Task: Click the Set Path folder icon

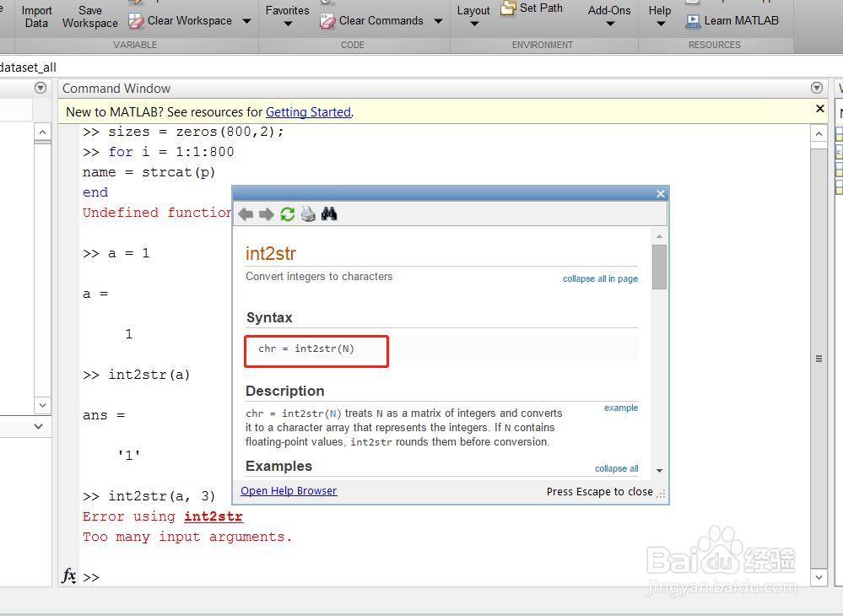Action: (x=508, y=8)
